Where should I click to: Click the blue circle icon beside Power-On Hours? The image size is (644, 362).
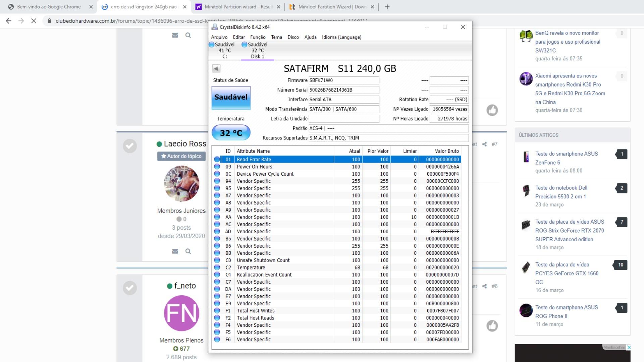coord(217,167)
